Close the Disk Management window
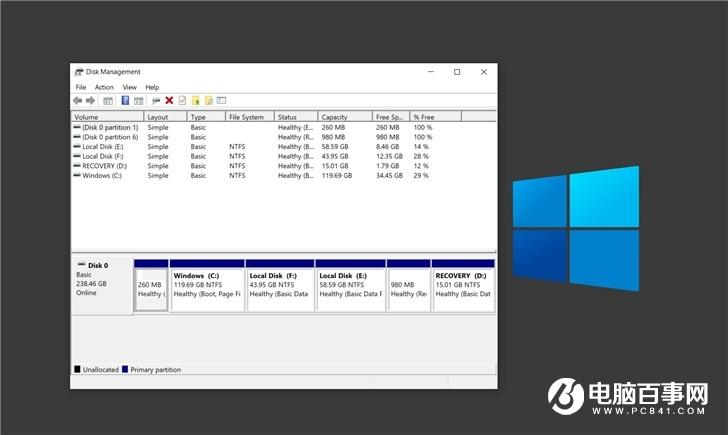Image resolution: width=728 pixels, height=435 pixels. pos(484,72)
